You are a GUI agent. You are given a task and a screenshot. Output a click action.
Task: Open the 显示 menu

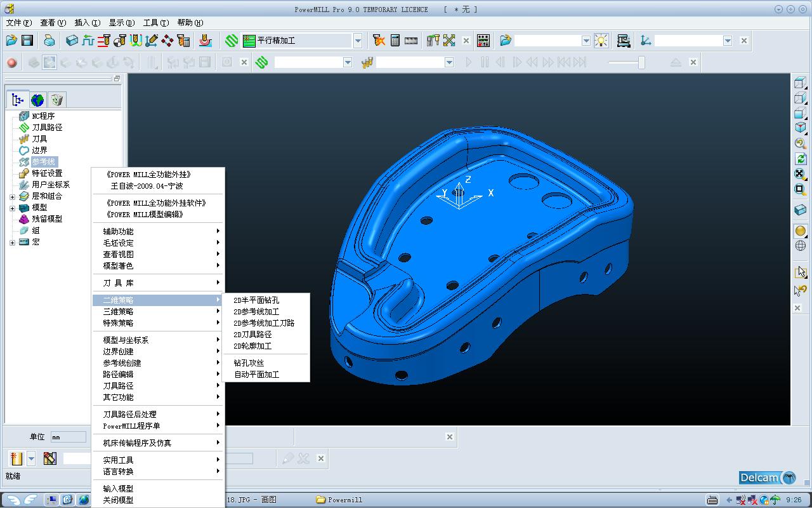click(x=121, y=23)
